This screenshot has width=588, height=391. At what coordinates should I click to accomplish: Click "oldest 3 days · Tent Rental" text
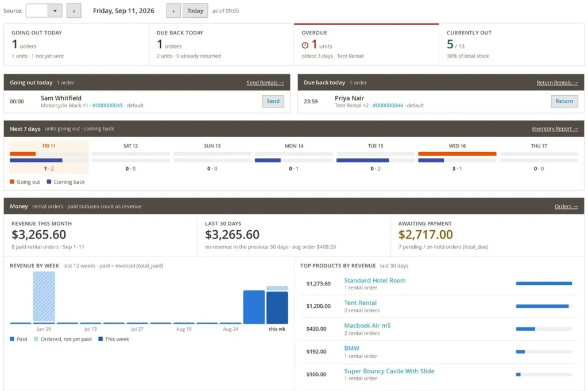(332, 56)
